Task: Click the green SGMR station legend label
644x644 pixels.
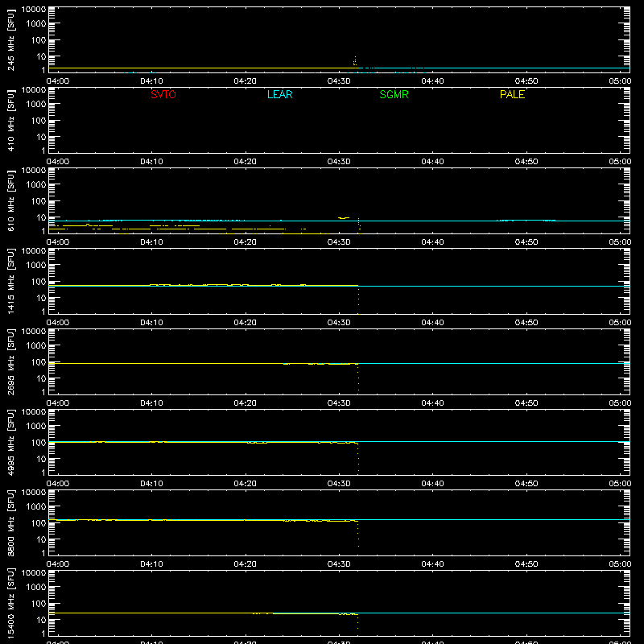Action: point(394,94)
